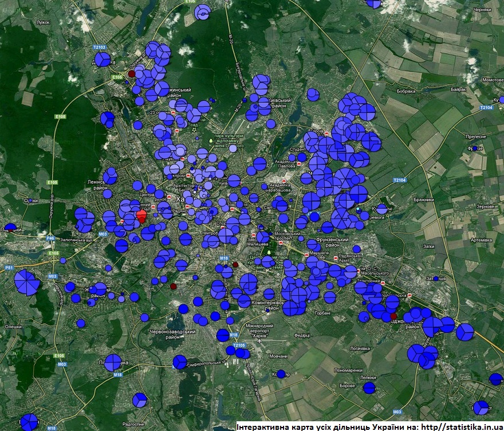Click the small blue marker at Сірики

[30, 201]
